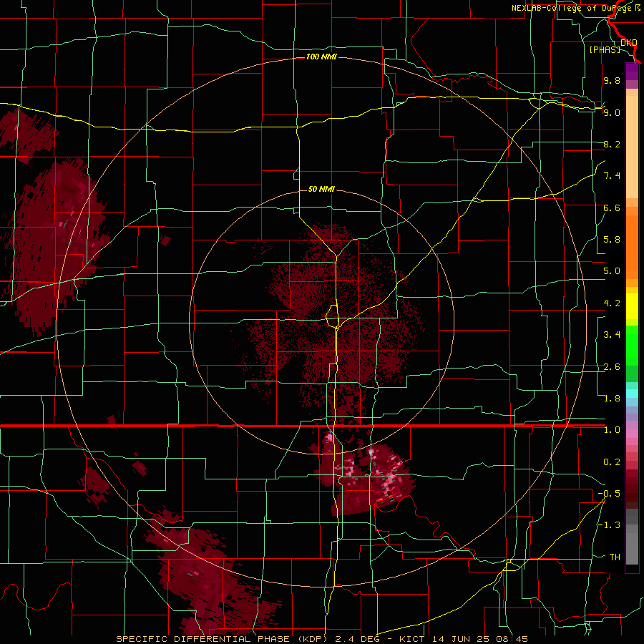This screenshot has width=644, height=644.
Task: Click the 3.4 scale value
Action: 612,334
